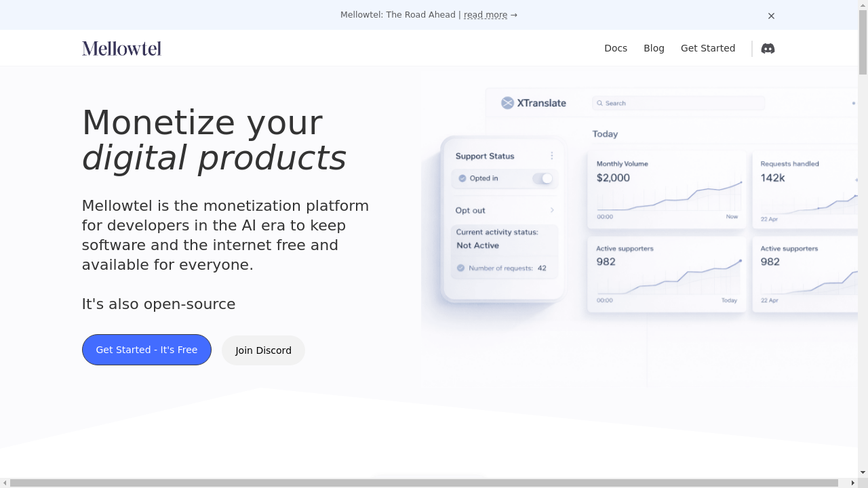Toggle the Opted in switch
The image size is (868, 488).
[542, 178]
